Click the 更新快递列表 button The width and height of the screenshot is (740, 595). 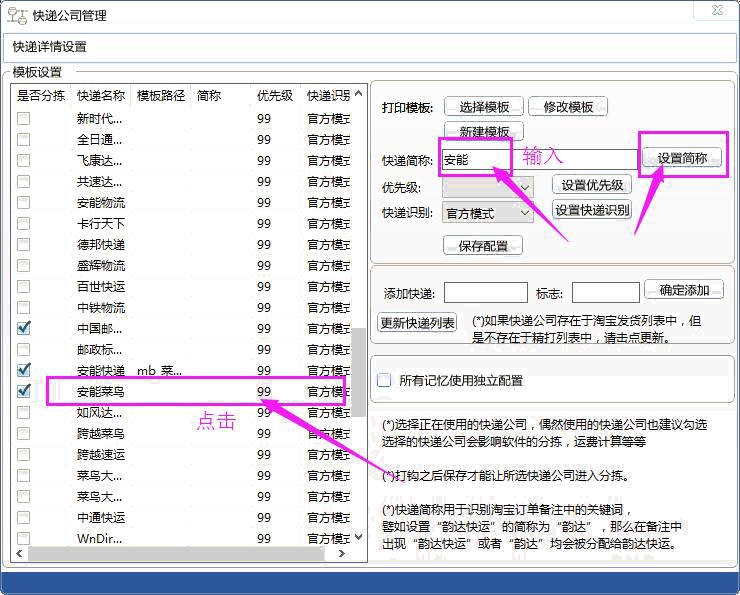click(417, 323)
